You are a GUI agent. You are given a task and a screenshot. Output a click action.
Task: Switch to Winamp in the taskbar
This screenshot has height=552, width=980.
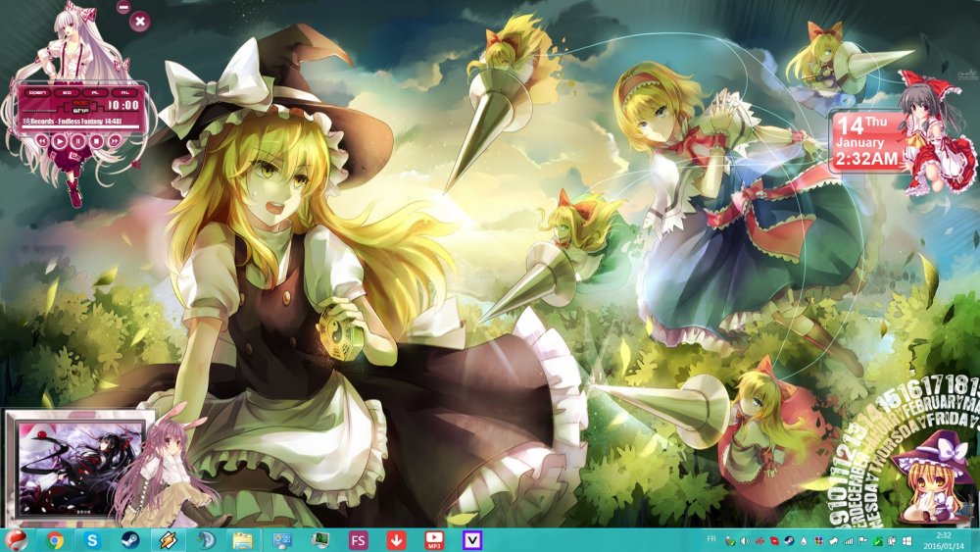(168, 540)
